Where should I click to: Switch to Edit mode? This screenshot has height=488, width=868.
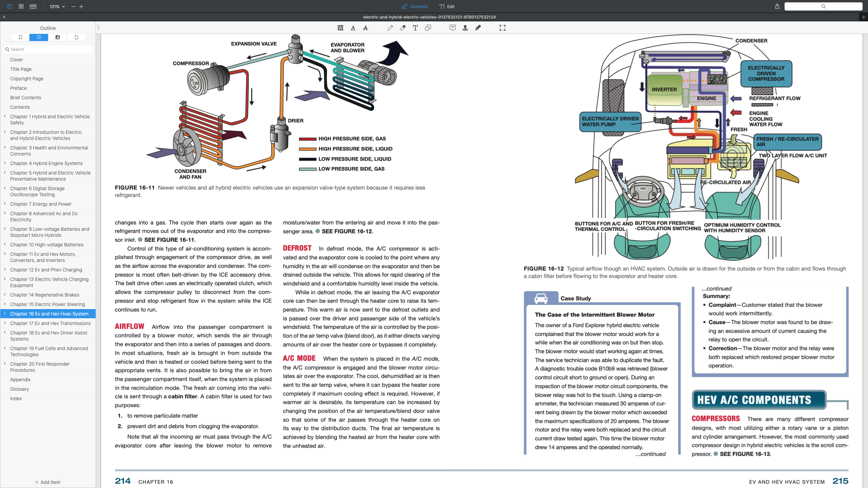pyautogui.click(x=447, y=6)
